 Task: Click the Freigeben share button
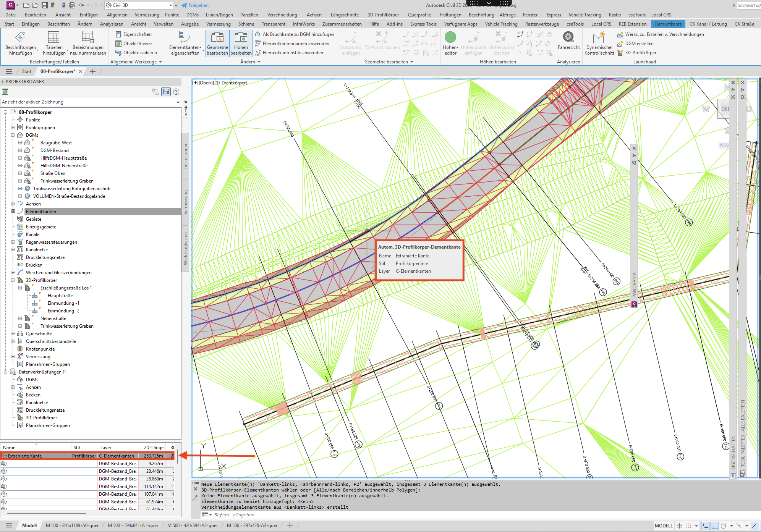pyautogui.click(x=195, y=5)
